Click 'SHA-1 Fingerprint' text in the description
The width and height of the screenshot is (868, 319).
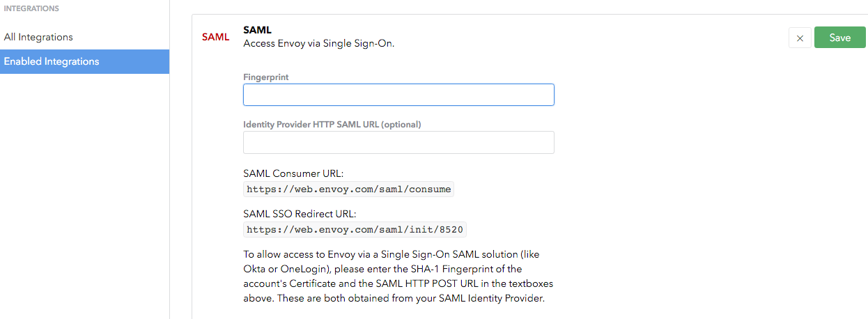[440, 269]
